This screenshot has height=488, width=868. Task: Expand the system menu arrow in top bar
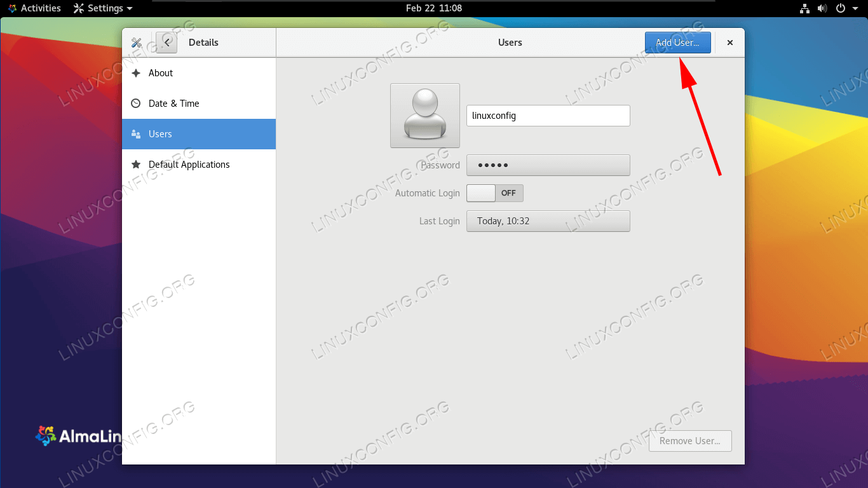855,8
